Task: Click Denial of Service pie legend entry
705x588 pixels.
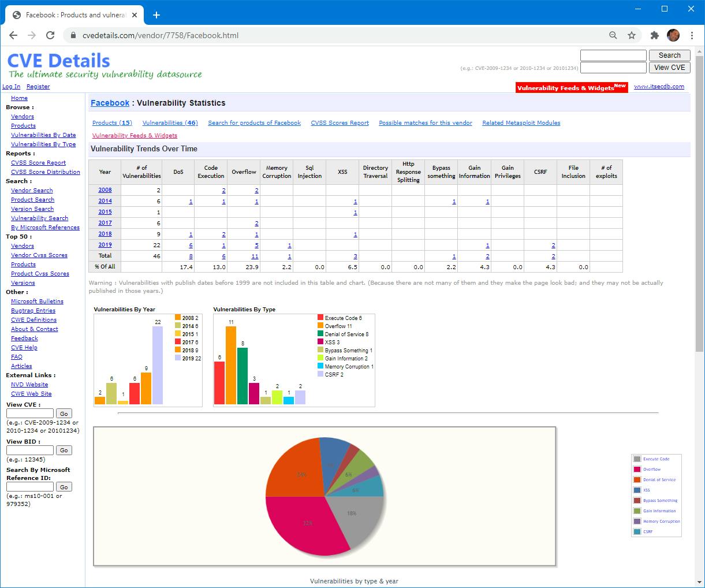Action: pos(655,480)
